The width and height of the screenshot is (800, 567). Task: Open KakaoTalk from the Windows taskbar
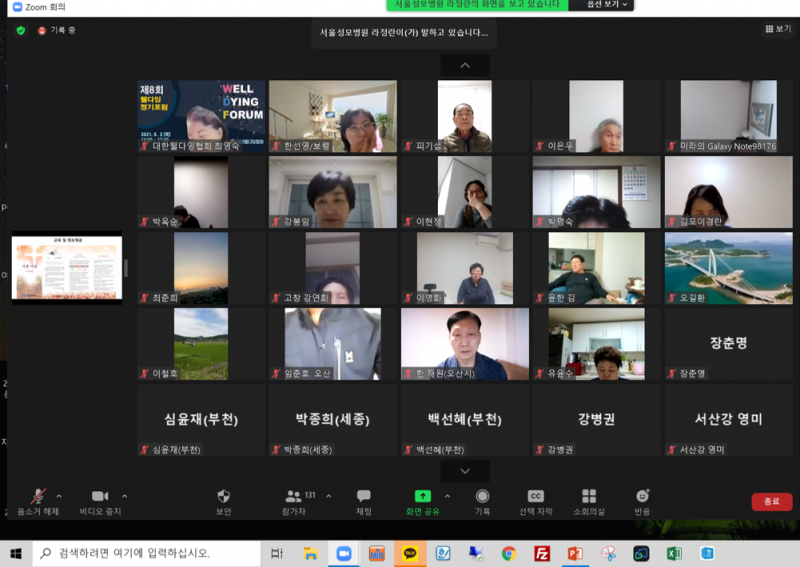coord(409,553)
